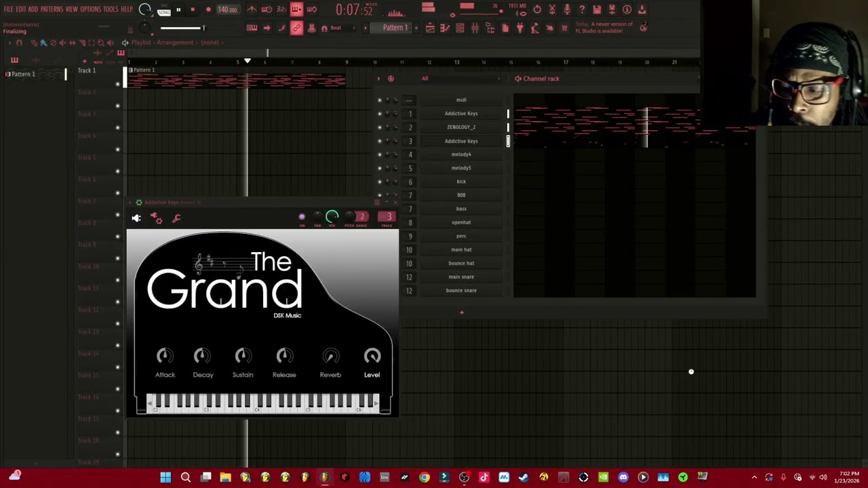Open the Piano roll view icon

[x=445, y=28]
